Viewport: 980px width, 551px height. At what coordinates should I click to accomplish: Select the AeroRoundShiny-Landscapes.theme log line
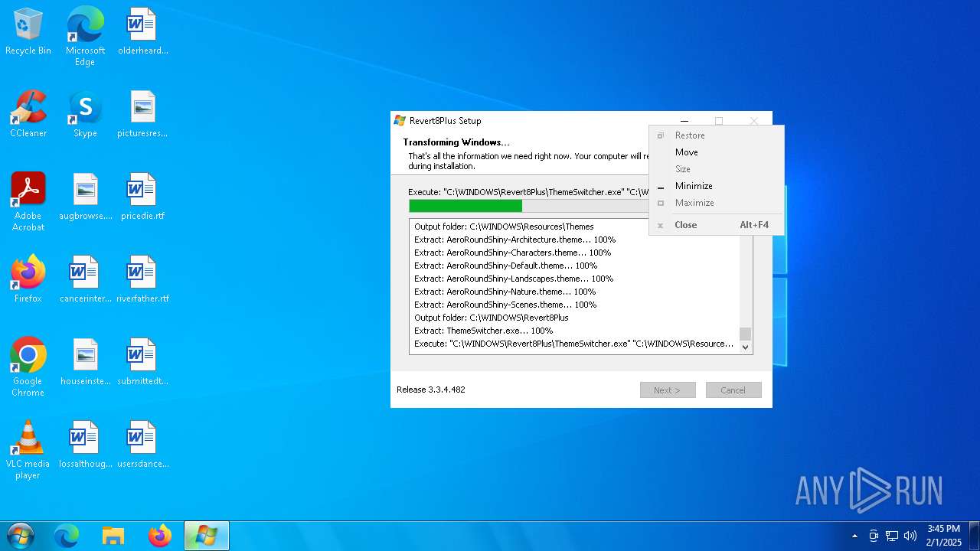(x=514, y=279)
